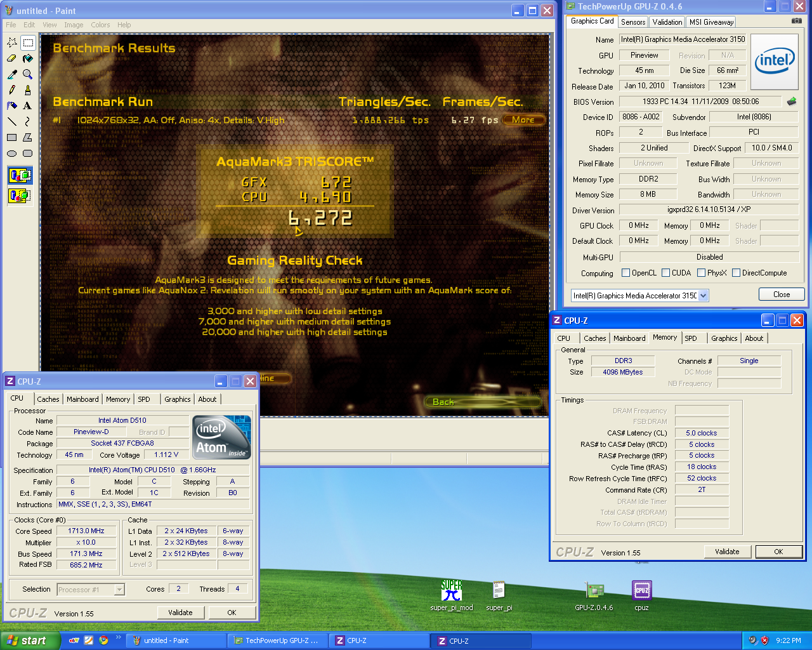This screenshot has width=812, height=650.
Task: Click the Close button in GPU-Z
Action: pyautogui.click(x=782, y=295)
